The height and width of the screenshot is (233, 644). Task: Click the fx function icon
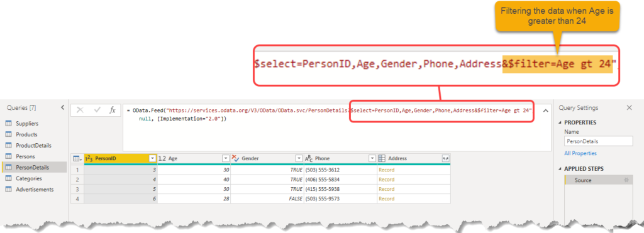pos(112,110)
